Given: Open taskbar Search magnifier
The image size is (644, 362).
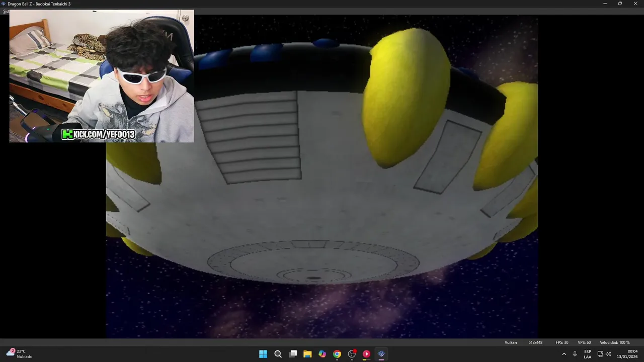Looking at the screenshot, I should (x=278, y=354).
